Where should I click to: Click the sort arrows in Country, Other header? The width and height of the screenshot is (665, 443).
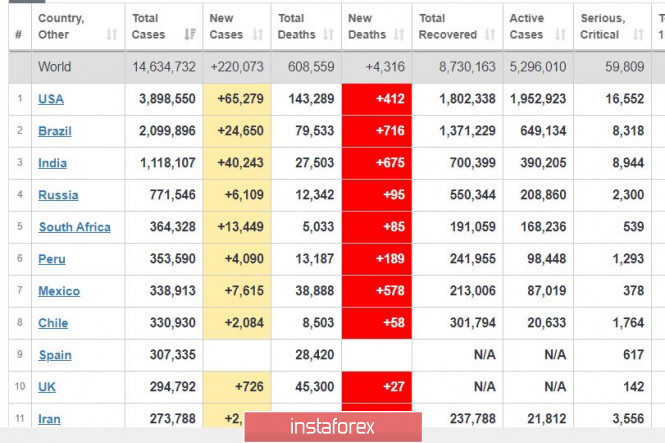(x=111, y=35)
